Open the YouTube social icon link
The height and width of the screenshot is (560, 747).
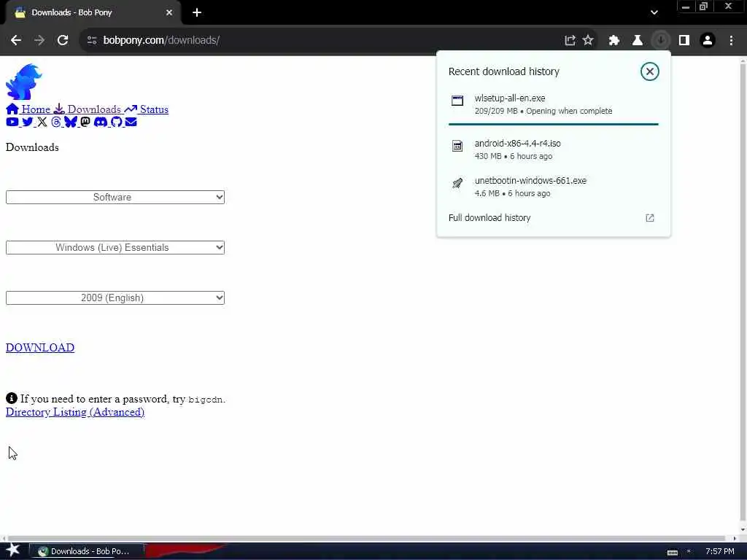click(12, 122)
